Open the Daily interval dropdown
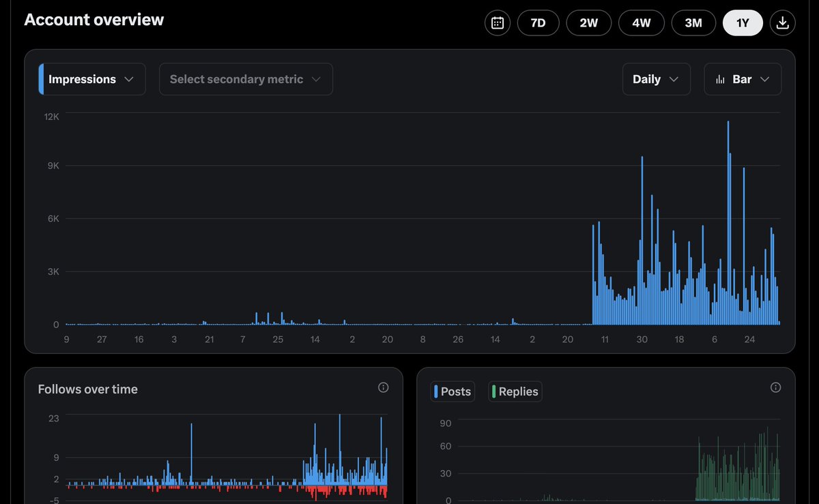The image size is (819, 504). [x=656, y=79]
